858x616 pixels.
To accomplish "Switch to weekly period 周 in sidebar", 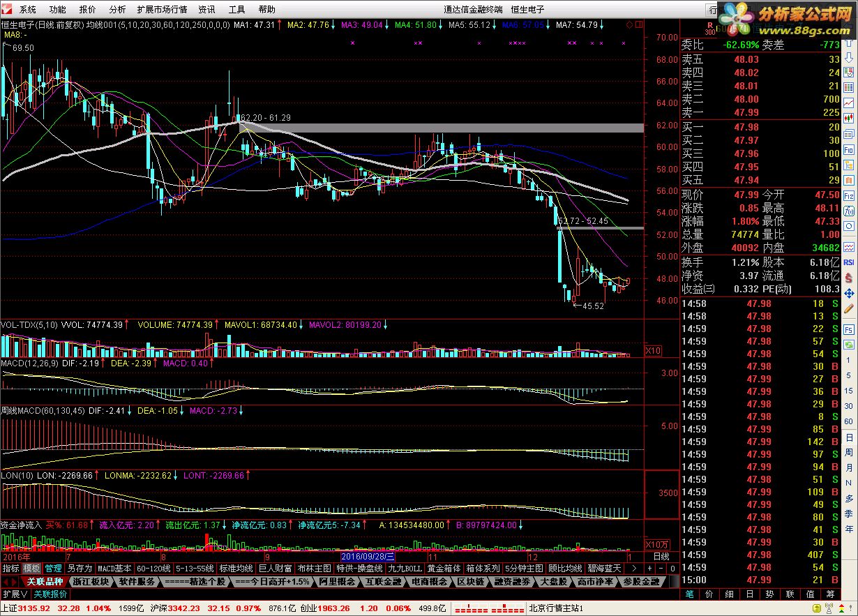I will pos(848,452).
